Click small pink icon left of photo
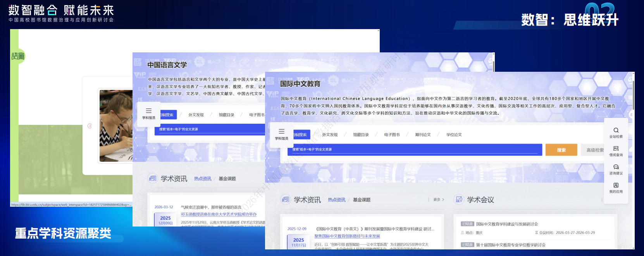The image size is (644, 256). click(x=90, y=126)
